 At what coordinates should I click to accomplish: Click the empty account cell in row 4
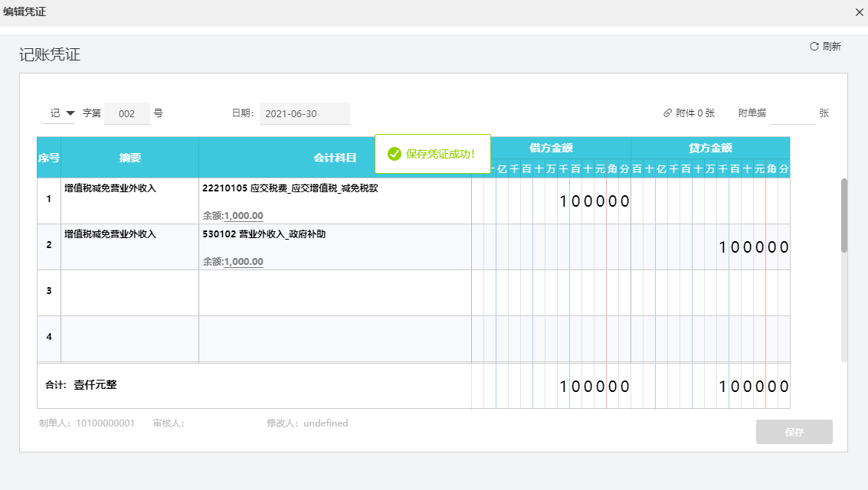point(335,338)
